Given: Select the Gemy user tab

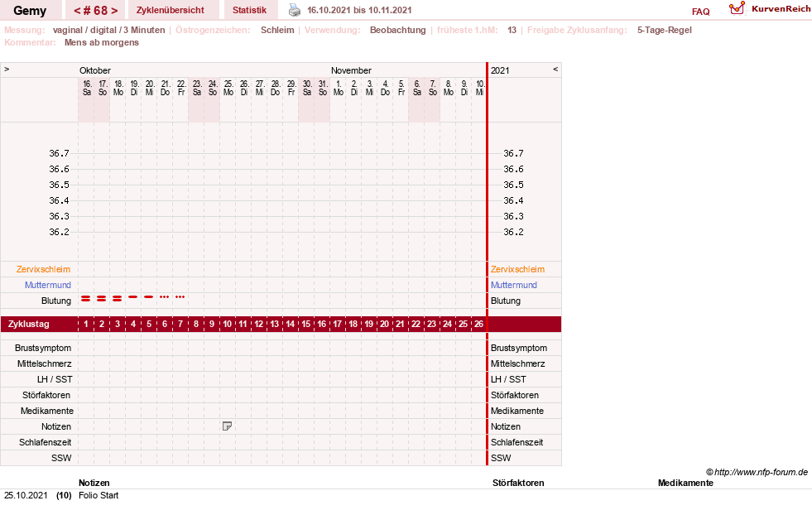Looking at the screenshot, I should [x=30, y=11].
